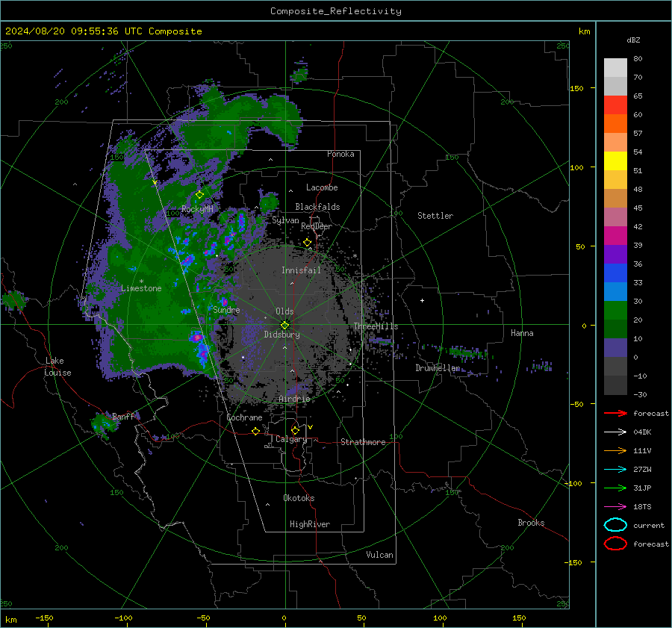The image size is (672, 628).
Task: Click the yellow diamond marker below Cochrane
Action: pos(256,431)
